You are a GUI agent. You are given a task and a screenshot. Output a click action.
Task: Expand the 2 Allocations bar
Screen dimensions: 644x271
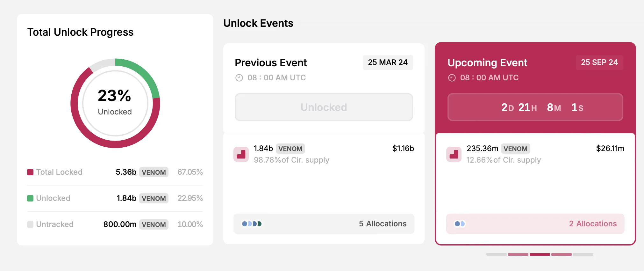click(535, 224)
